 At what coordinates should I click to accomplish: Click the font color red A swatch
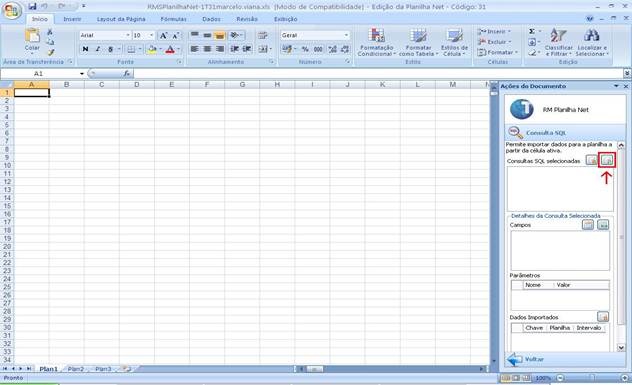170,49
